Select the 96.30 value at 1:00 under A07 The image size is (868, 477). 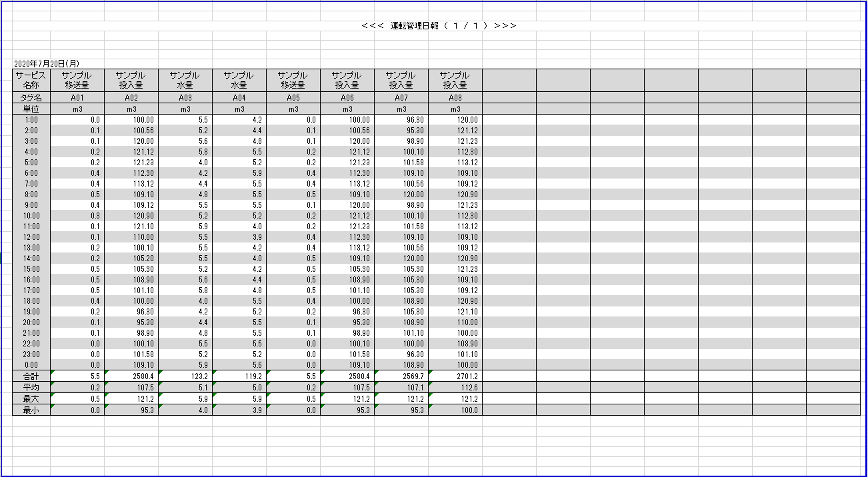click(401, 120)
